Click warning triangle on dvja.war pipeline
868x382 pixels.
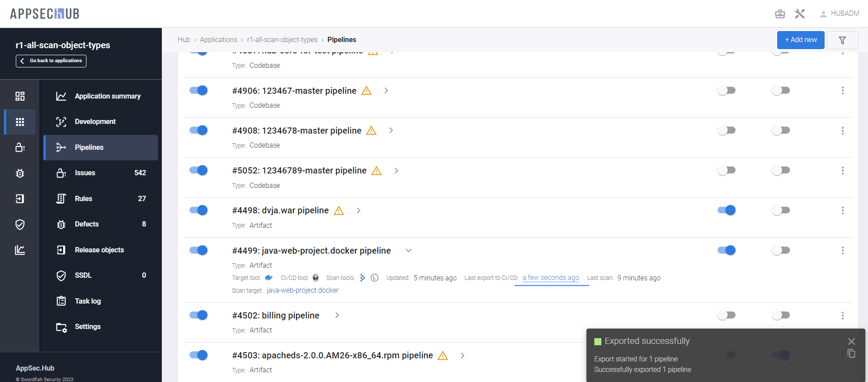[339, 211]
